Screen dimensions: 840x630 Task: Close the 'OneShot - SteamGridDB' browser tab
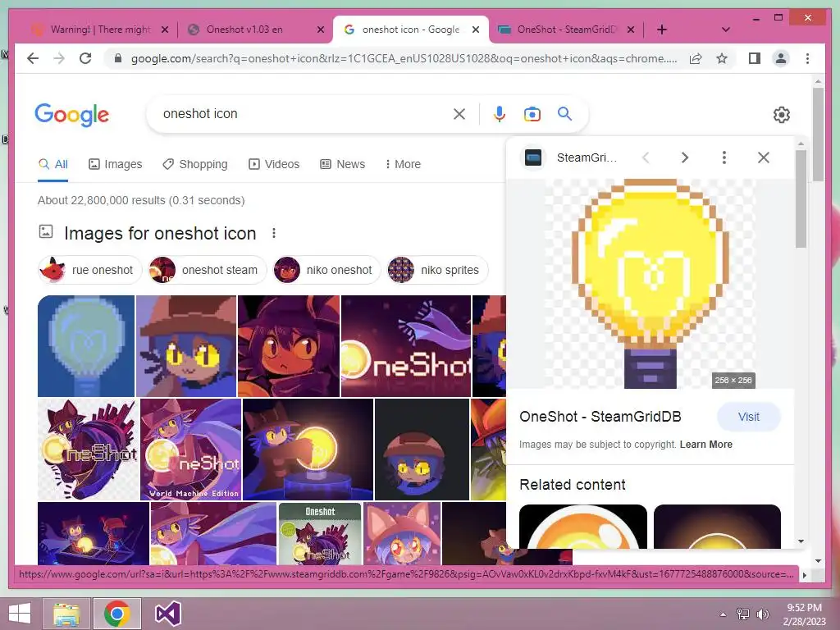coord(631,30)
